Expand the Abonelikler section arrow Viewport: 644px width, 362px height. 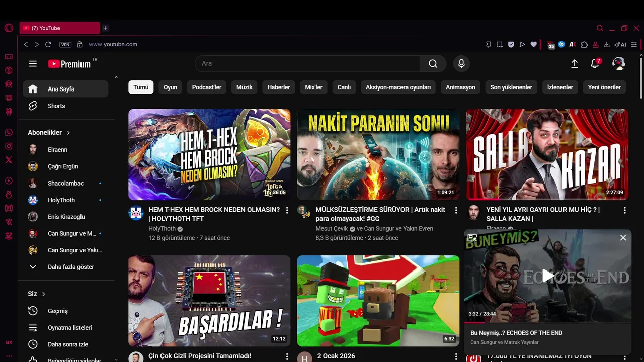[x=68, y=133]
